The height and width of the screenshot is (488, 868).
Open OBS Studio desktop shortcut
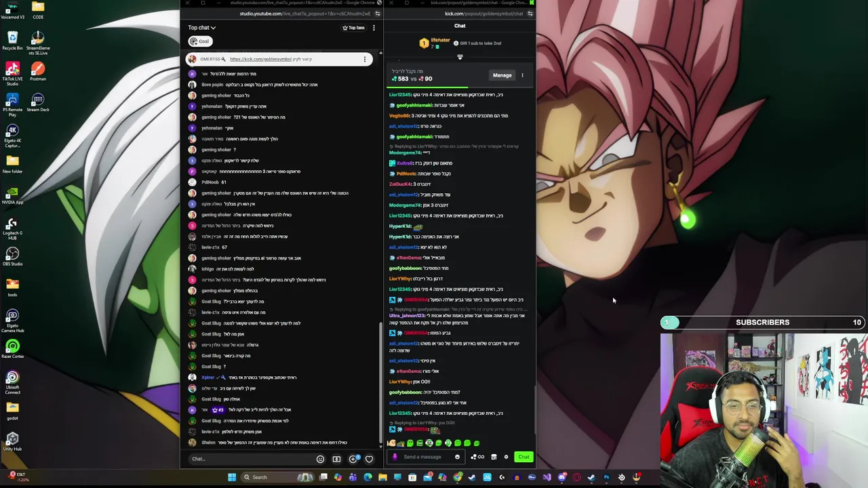point(12,256)
